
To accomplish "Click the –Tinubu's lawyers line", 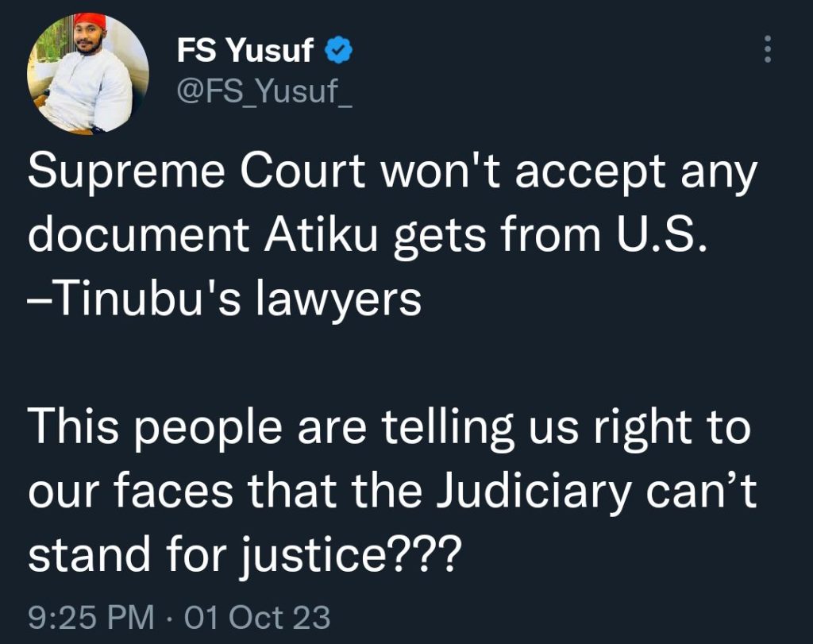I will pyautogui.click(x=225, y=299).
